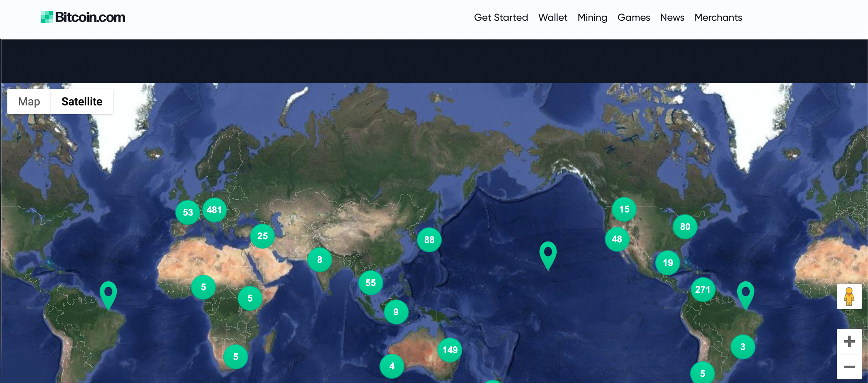Select the Mining menu item
Viewport: 868px width, 383px height.
pos(591,17)
